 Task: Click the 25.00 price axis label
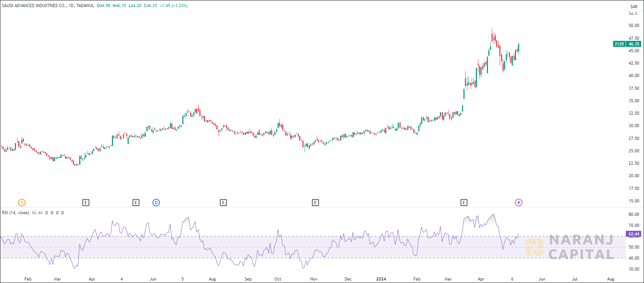pos(634,151)
